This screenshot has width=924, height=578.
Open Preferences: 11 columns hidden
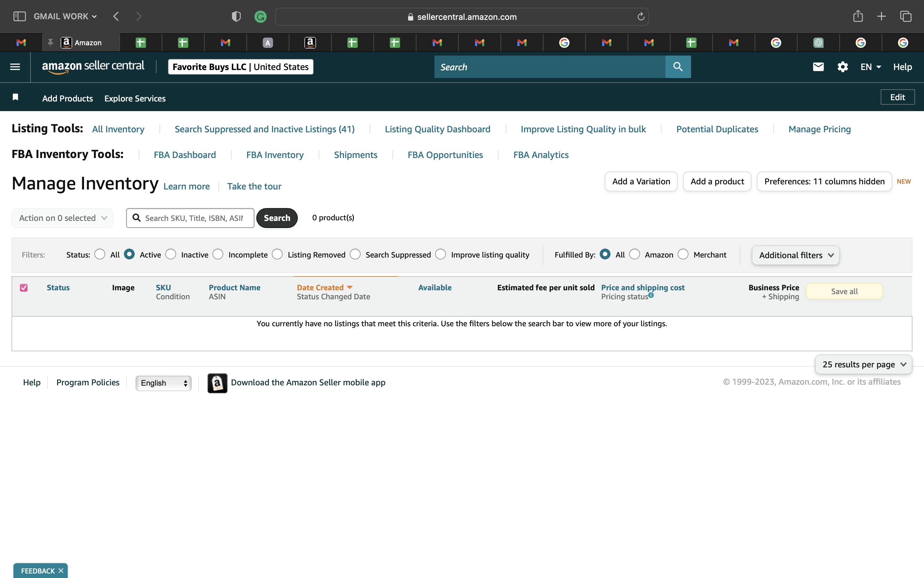coord(824,181)
